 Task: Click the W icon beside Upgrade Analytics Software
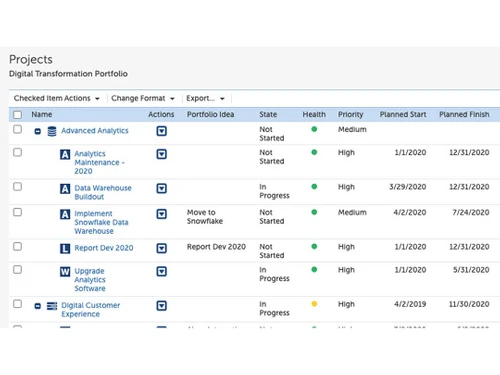(65, 272)
